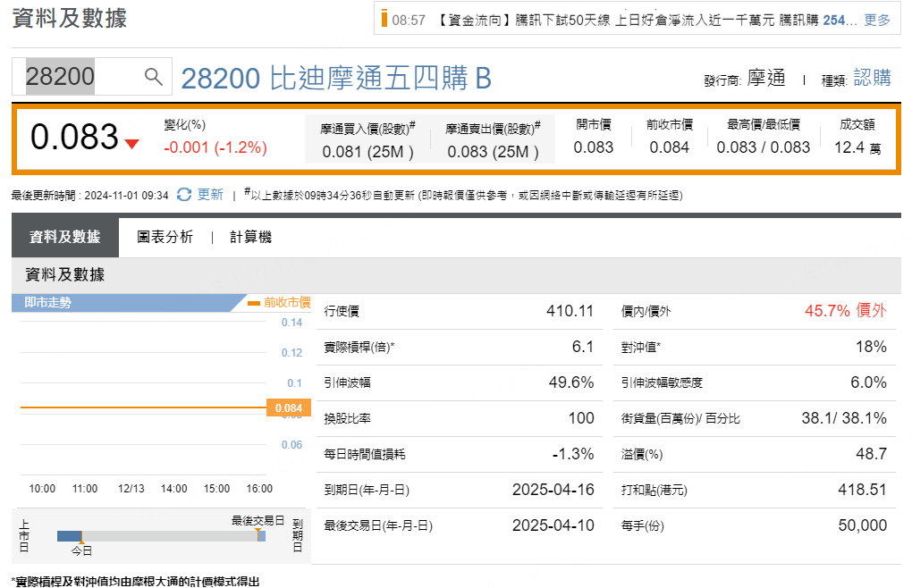The height and width of the screenshot is (588, 912).
Task: Click the 更新 refresh link
Action: coord(210,195)
